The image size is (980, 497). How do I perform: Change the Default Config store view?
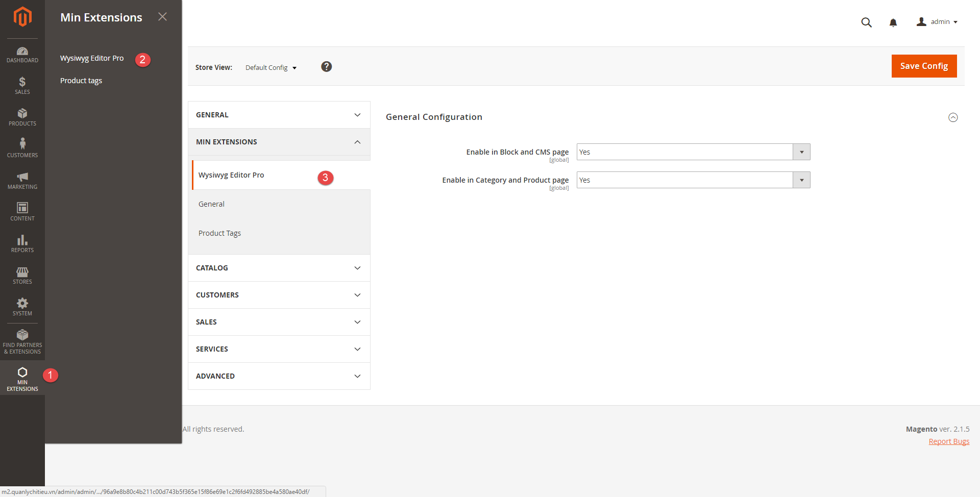click(271, 68)
